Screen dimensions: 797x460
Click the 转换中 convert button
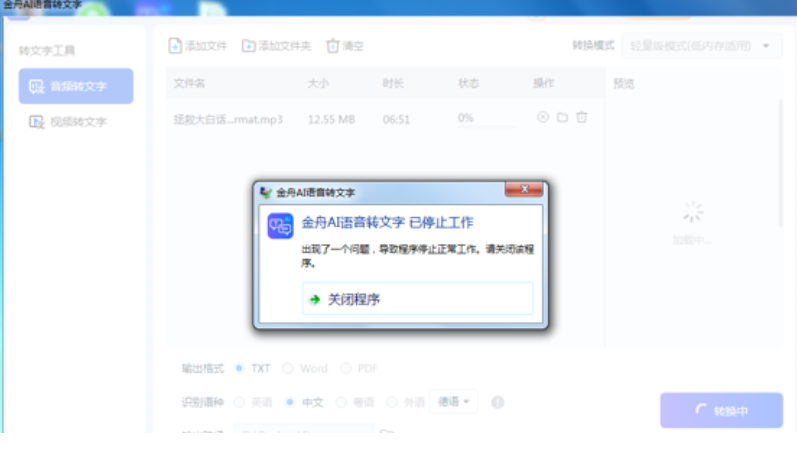coord(720,410)
